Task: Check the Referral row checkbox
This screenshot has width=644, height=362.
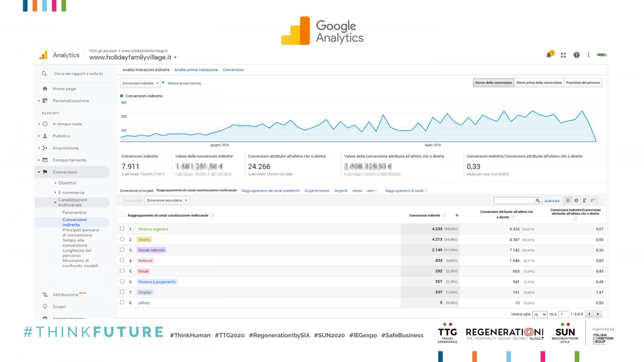Action: (x=122, y=260)
